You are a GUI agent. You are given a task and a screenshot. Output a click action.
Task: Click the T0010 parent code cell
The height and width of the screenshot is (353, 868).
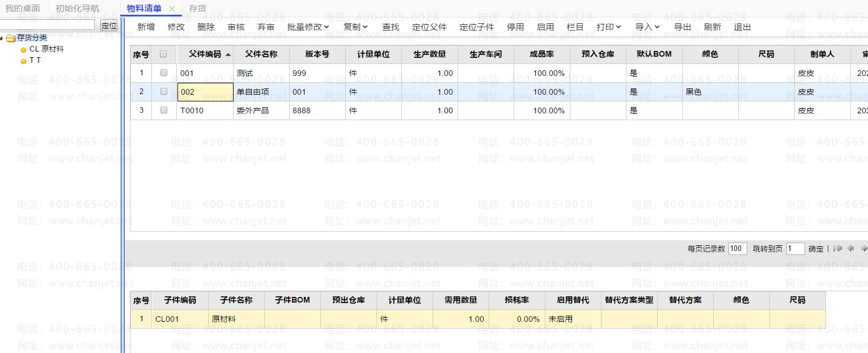coord(205,110)
